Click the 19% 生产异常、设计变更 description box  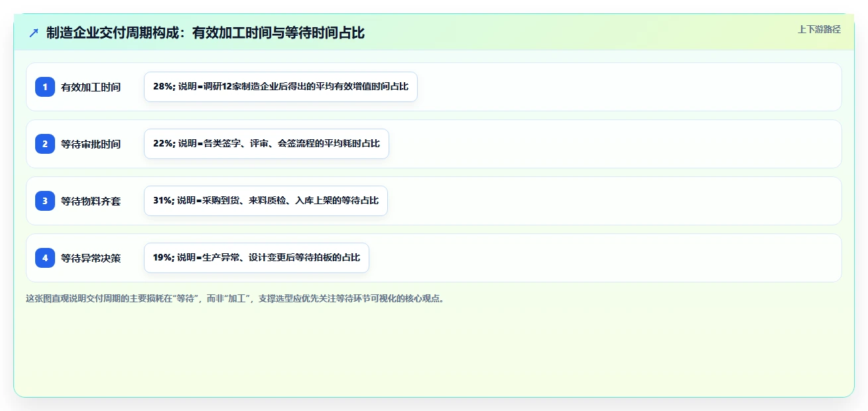pyautogui.click(x=257, y=258)
